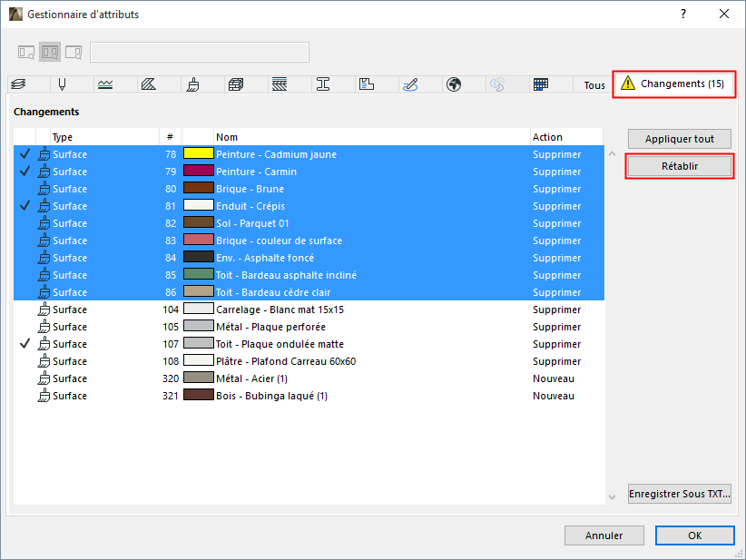Click the ArchiCAD dialog title icon
This screenshot has height=560, width=746.
tap(15, 15)
